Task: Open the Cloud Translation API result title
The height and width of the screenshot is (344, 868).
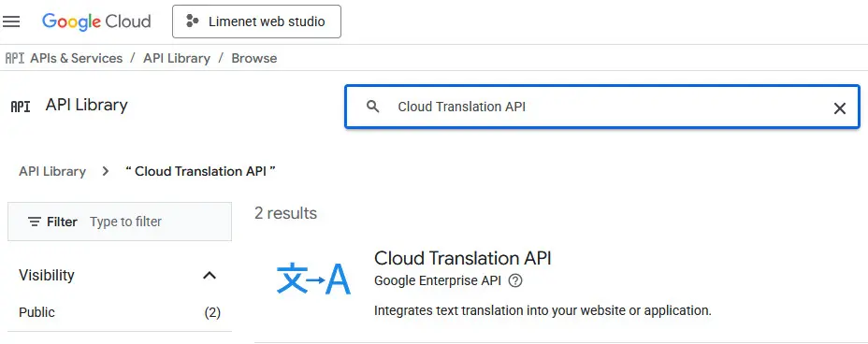Action: [x=463, y=258]
